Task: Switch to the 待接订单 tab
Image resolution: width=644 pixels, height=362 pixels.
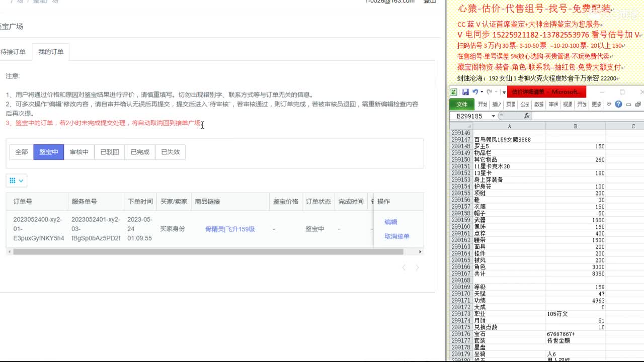Action: (x=14, y=51)
